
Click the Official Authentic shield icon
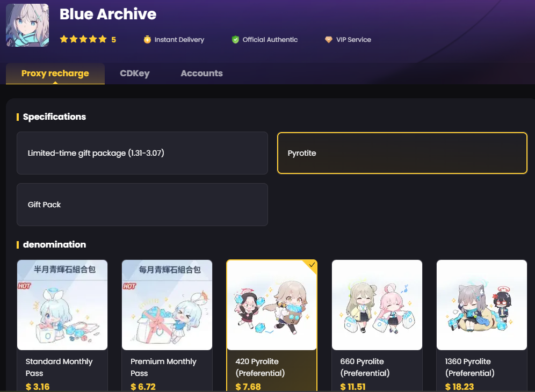click(235, 40)
